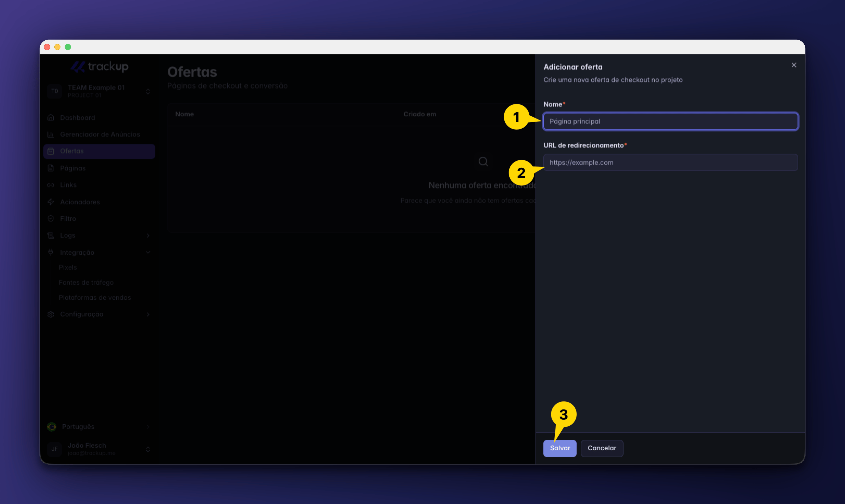Click the Brazil flag language icon
Screen dimensions: 845x504
(52, 427)
